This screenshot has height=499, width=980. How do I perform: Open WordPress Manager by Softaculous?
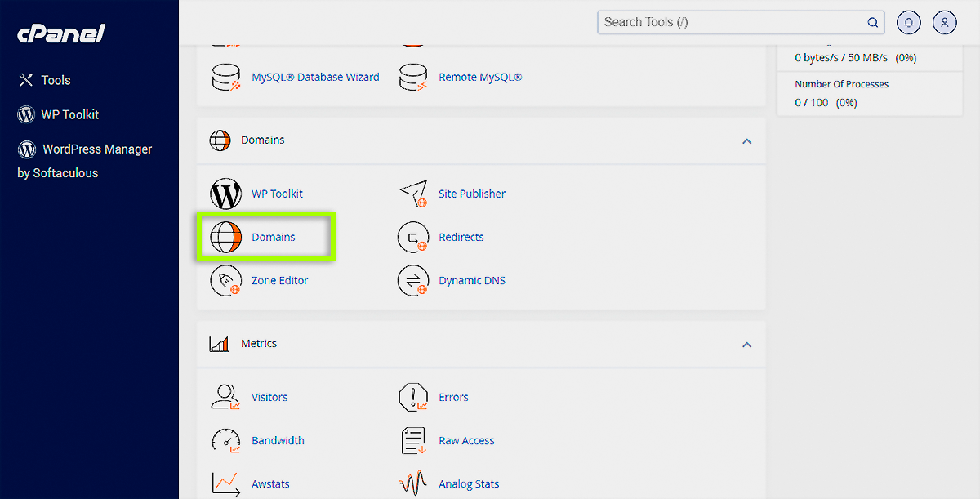pyautogui.click(x=85, y=161)
